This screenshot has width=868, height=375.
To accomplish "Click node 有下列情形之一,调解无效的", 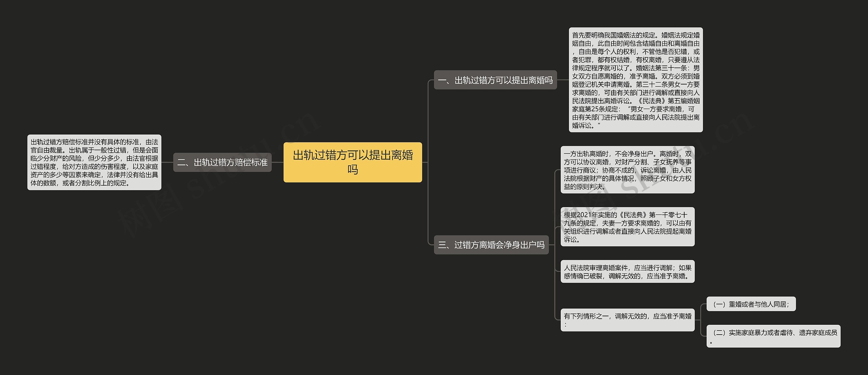I will click(x=627, y=320).
